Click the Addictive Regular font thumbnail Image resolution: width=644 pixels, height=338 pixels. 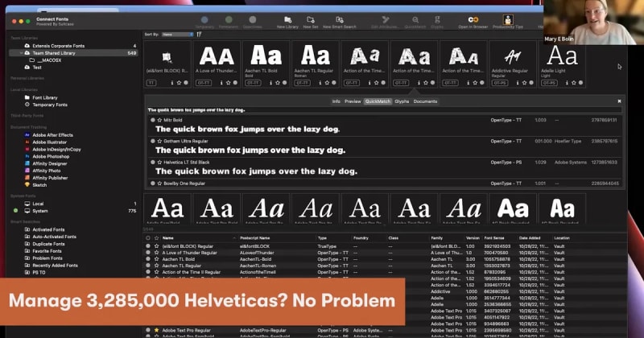coord(512,56)
